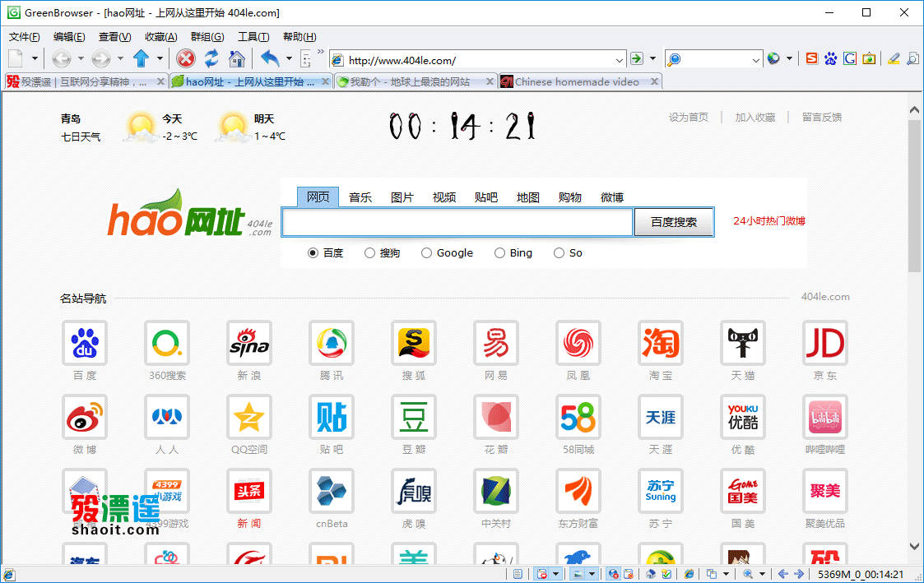Screen dimensions: 924x583
Task: Click the 留言反馈 link
Action: (x=822, y=118)
